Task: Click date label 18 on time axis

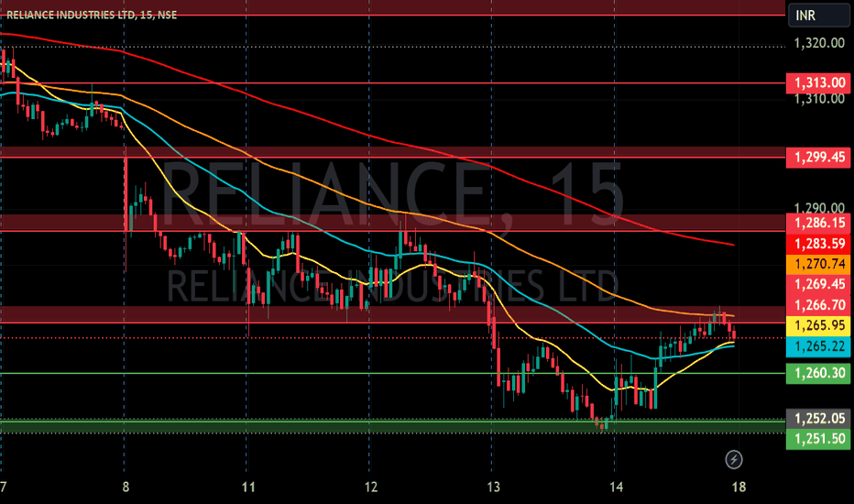Action: 739,487
